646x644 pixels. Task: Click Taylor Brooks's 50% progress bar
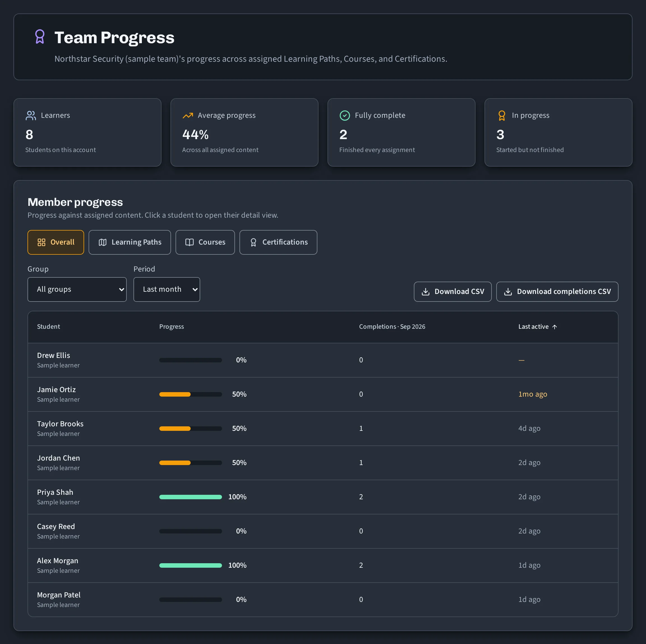click(x=191, y=429)
